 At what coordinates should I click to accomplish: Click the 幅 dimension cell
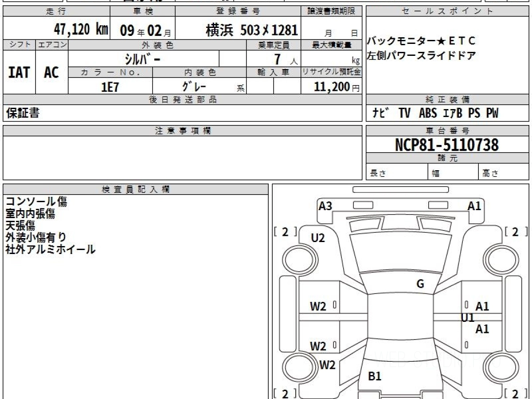[453, 172]
